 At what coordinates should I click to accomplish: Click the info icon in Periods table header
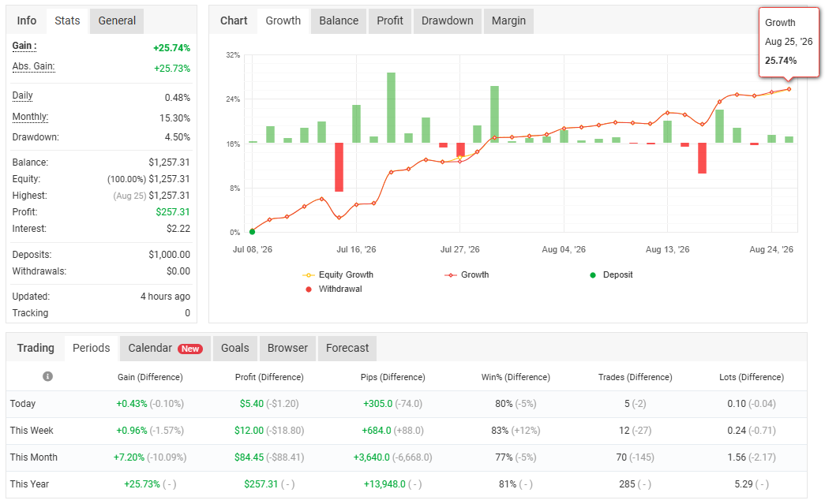47,376
